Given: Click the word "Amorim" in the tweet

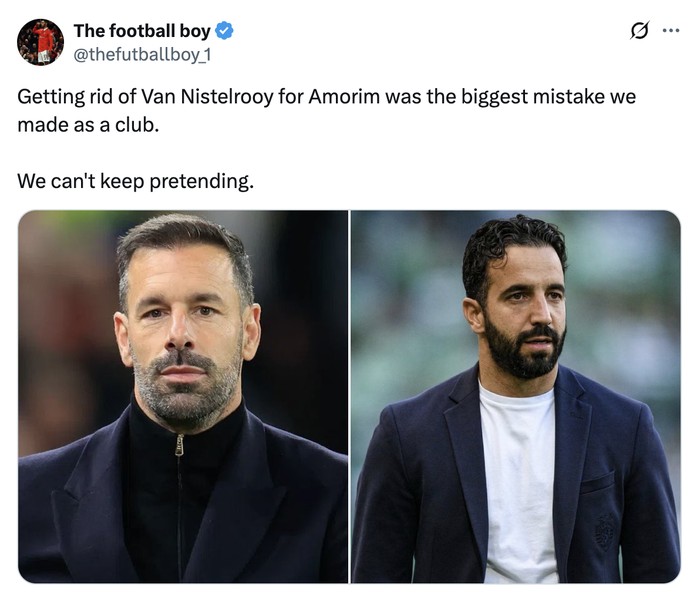Looking at the screenshot, I should [x=347, y=98].
